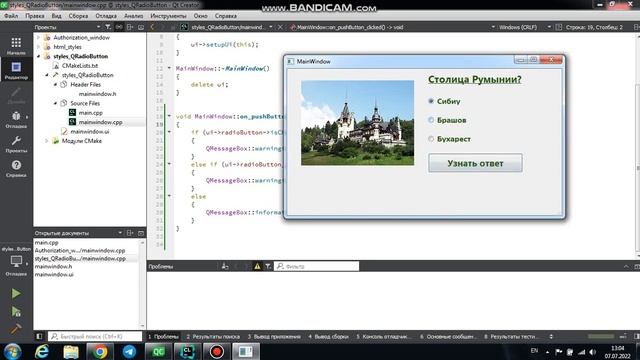Focus the Фильтр field in Problems pane
The height and width of the screenshot is (360, 640).
click(316, 266)
